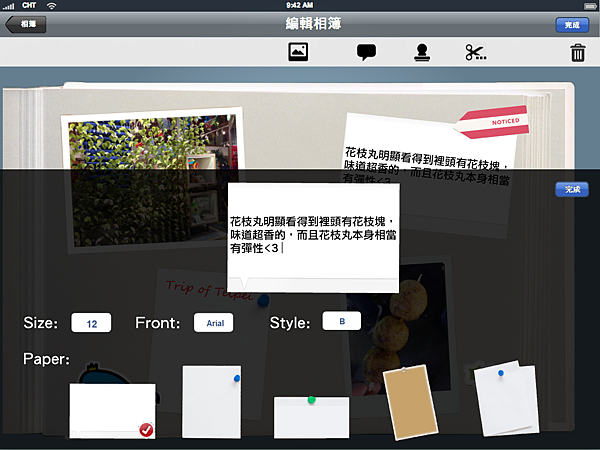Viewport: 600px width, 450px height.
Task: Tap the NOTICED red label sticker
Action: 494,122
